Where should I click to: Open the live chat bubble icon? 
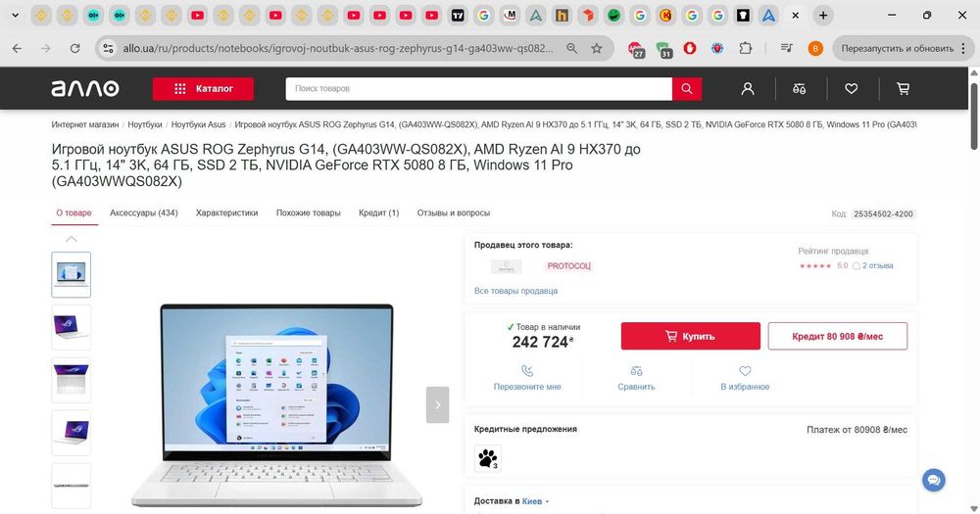[934, 481]
